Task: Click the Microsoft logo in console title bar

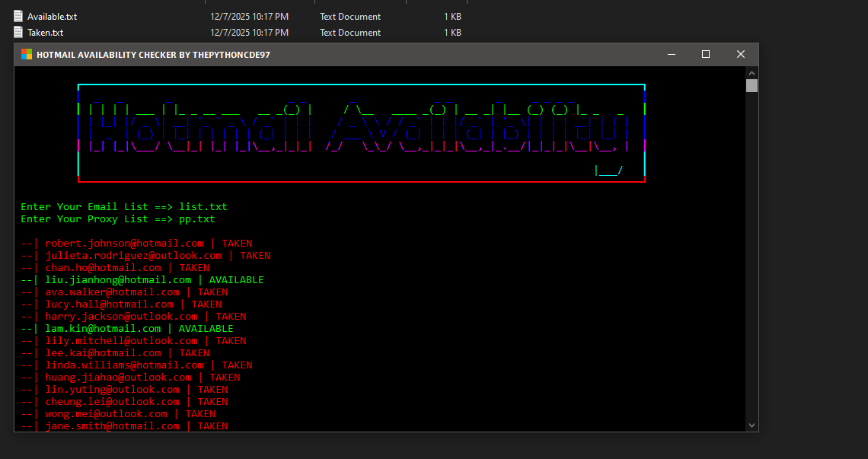Action: coord(27,54)
